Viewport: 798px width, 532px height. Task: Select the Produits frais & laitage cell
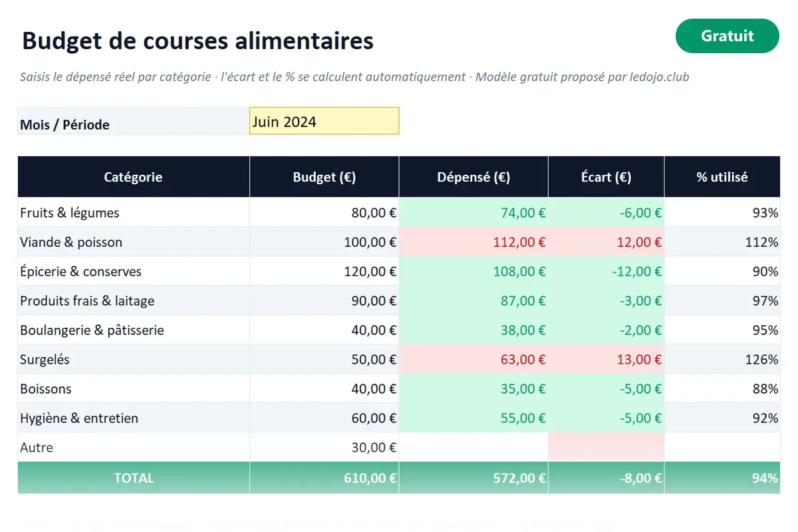click(x=134, y=301)
